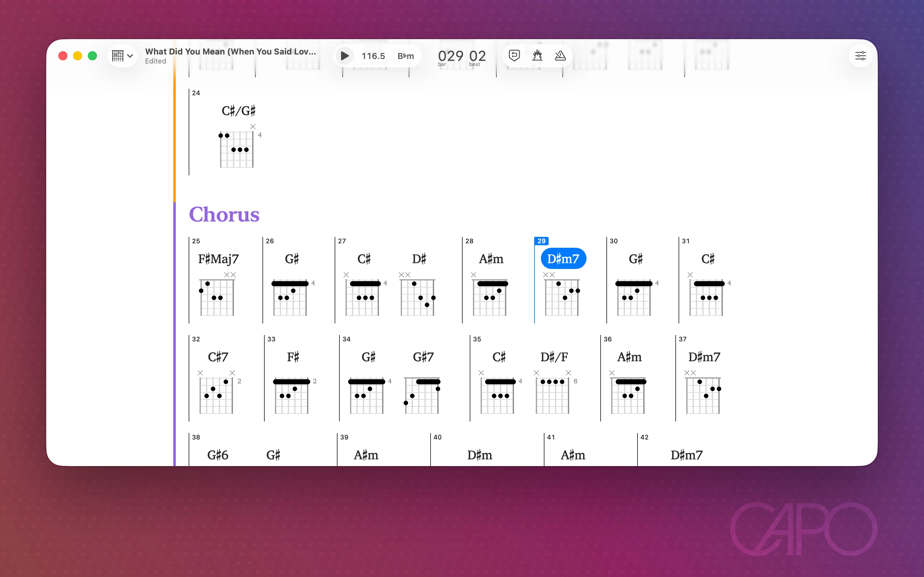Image resolution: width=924 pixels, height=577 pixels.
Task: Toggle the loop region icon
Action: pos(514,56)
